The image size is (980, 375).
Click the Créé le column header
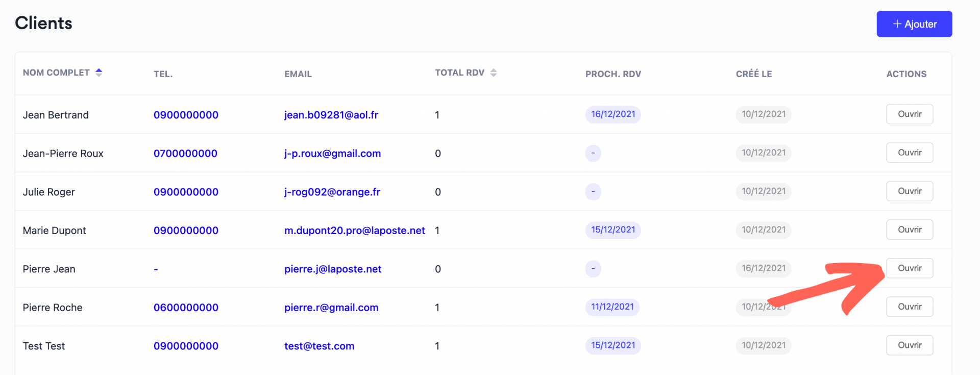coord(754,74)
